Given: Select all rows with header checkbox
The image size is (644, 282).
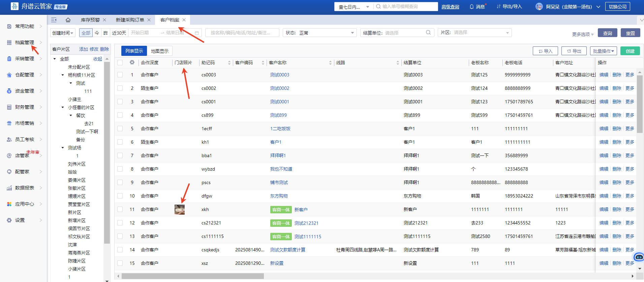Looking at the screenshot, I should pos(120,63).
